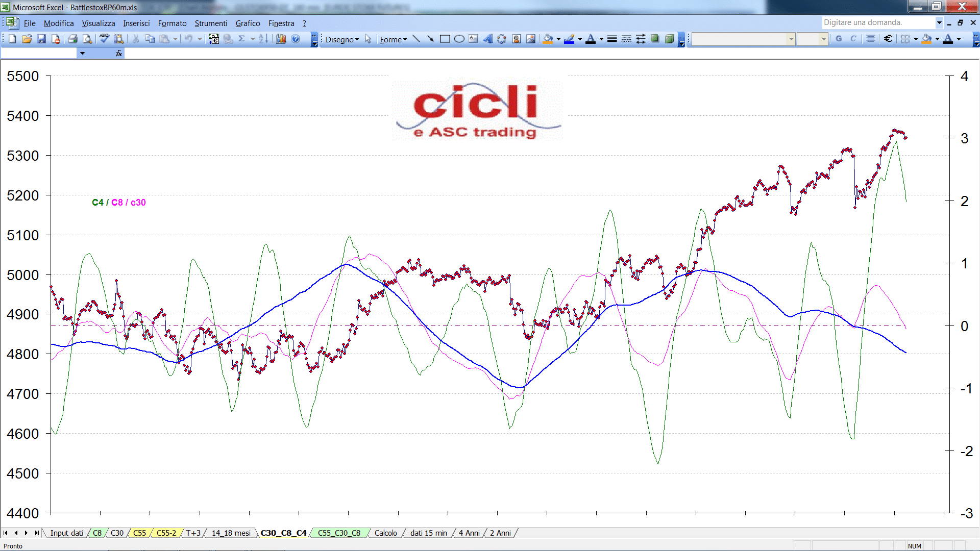Click the AutoSum sigma icon

[x=242, y=39]
